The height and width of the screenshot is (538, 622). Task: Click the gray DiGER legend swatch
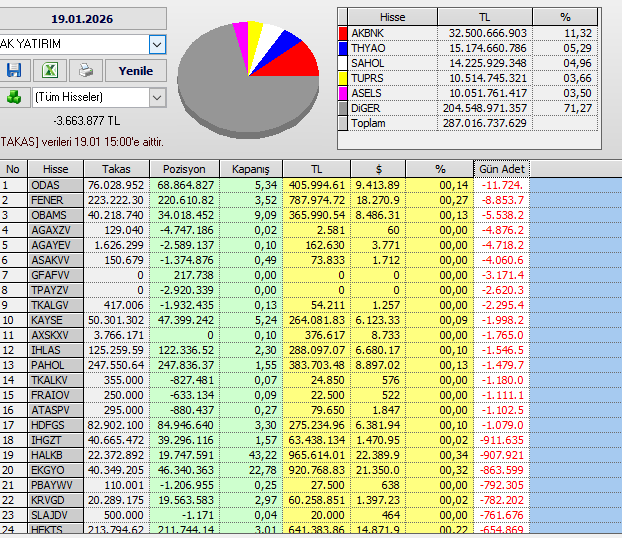pos(343,108)
